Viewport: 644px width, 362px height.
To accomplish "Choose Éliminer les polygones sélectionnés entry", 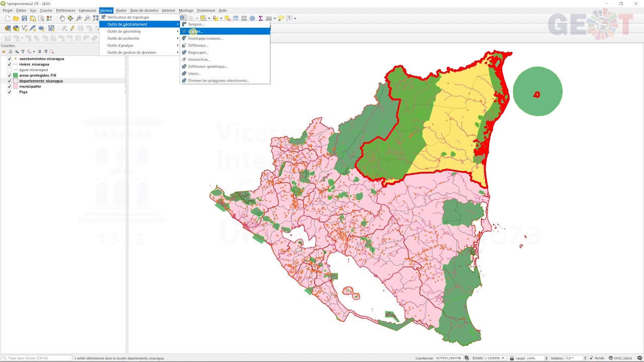I will click(225, 80).
